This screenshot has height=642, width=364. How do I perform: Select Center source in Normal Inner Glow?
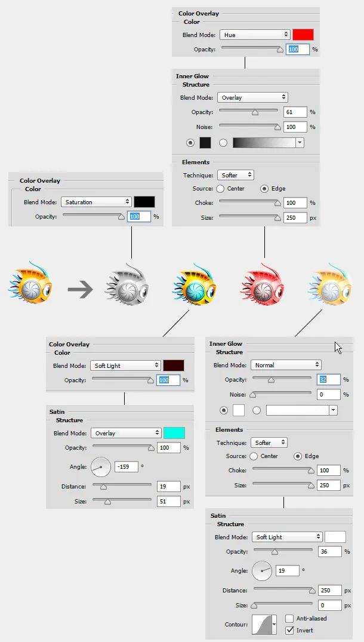point(254,456)
